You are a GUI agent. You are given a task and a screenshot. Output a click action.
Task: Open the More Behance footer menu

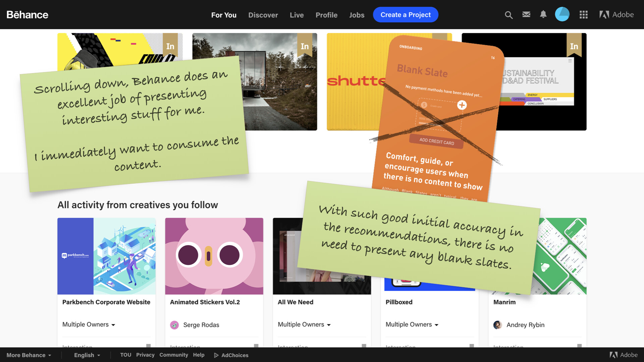[x=29, y=355]
